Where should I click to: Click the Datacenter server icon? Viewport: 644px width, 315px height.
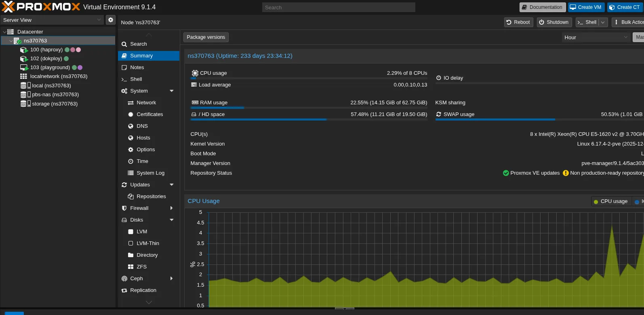point(11,32)
